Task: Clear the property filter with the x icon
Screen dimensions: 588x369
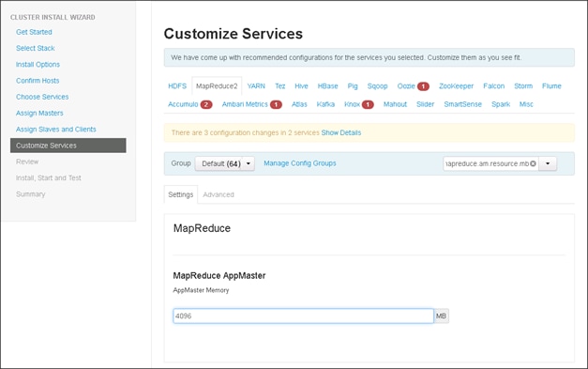Action: (x=533, y=163)
